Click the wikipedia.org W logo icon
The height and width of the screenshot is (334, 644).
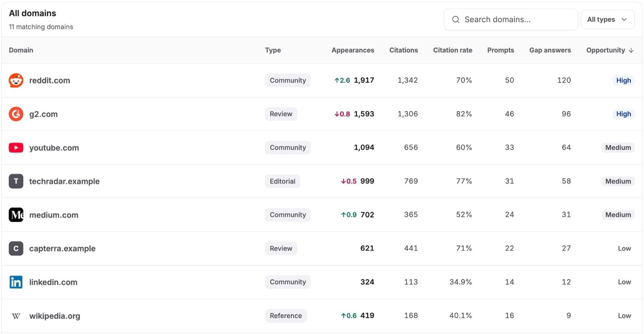[x=16, y=316]
